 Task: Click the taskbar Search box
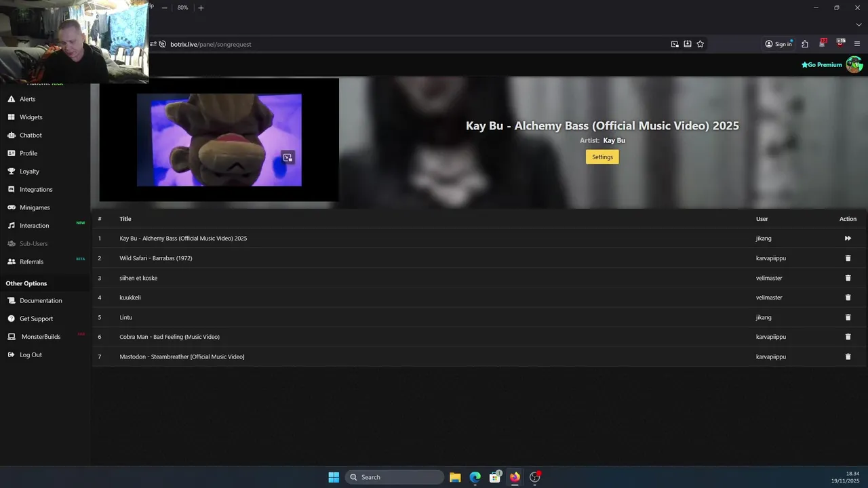[395, 477]
